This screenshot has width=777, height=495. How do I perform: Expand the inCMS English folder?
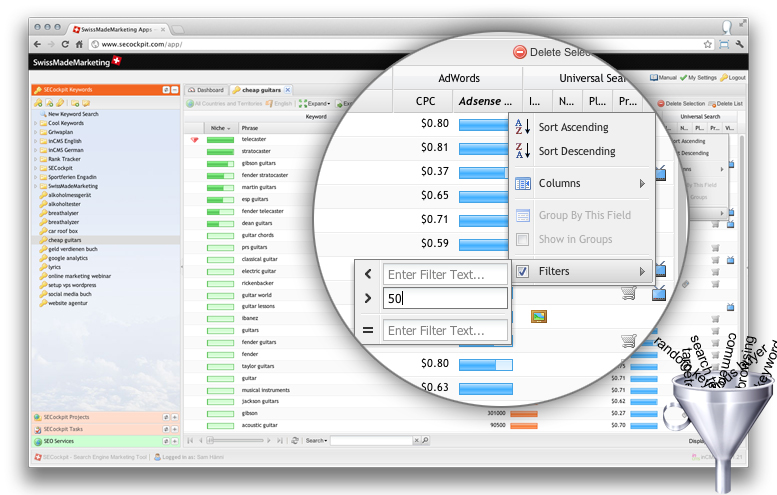pyautogui.click(x=36, y=141)
